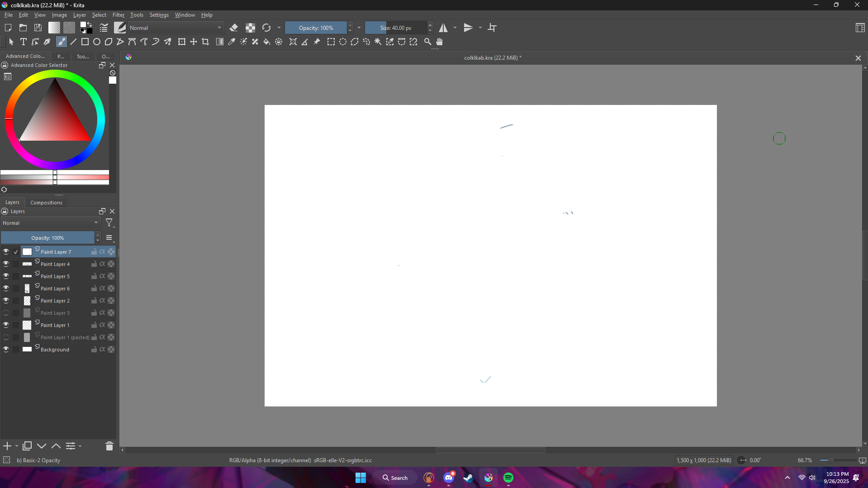Select the Fill bucket tool
Image resolution: width=868 pixels, height=488 pixels.
tap(267, 42)
